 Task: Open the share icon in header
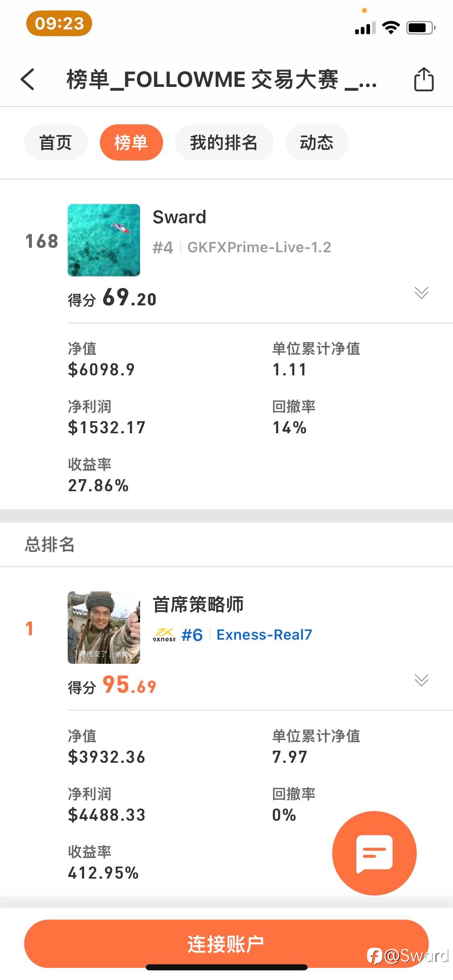pos(424,79)
